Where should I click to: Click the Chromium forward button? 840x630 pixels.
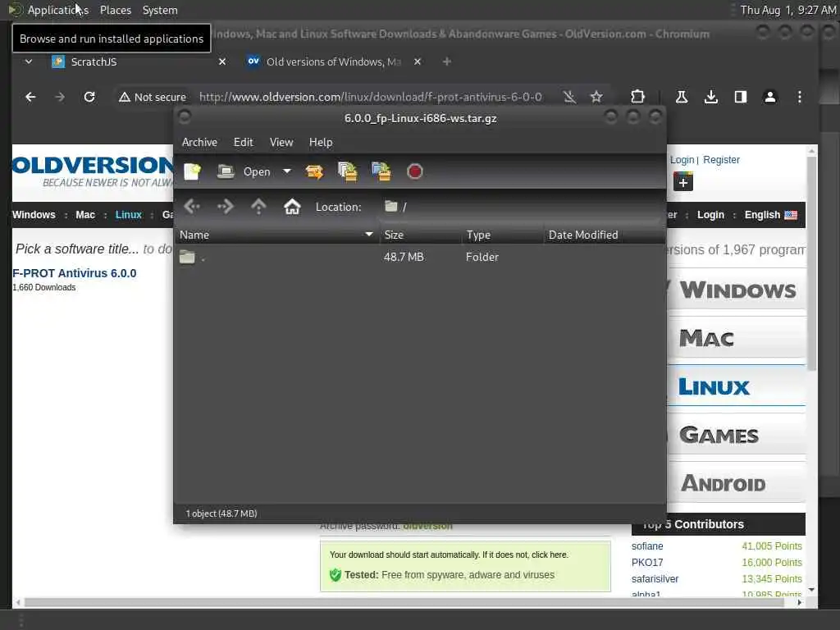pos(60,97)
